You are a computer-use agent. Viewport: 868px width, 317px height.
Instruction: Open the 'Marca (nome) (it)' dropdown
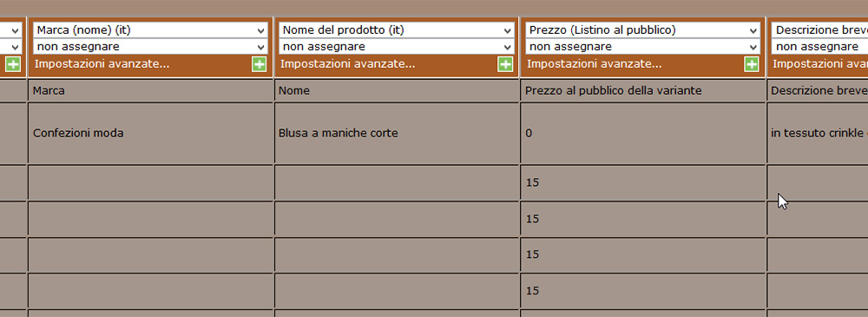(x=150, y=30)
